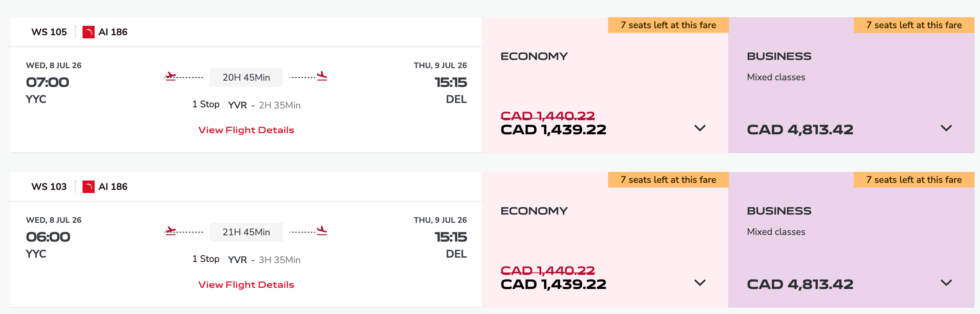
Task: Expand Economy fare options for flight WS 105
Action: pos(700,128)
